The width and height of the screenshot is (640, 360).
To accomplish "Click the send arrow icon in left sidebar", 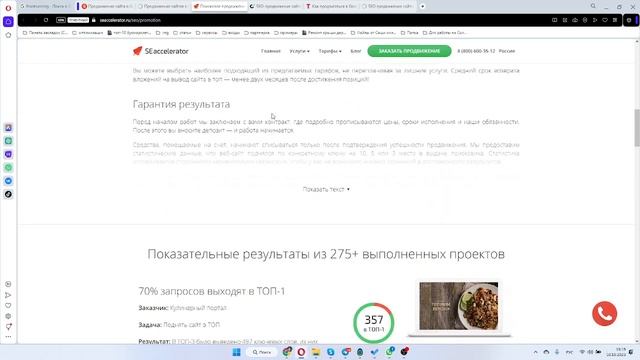I will point(8,295).
